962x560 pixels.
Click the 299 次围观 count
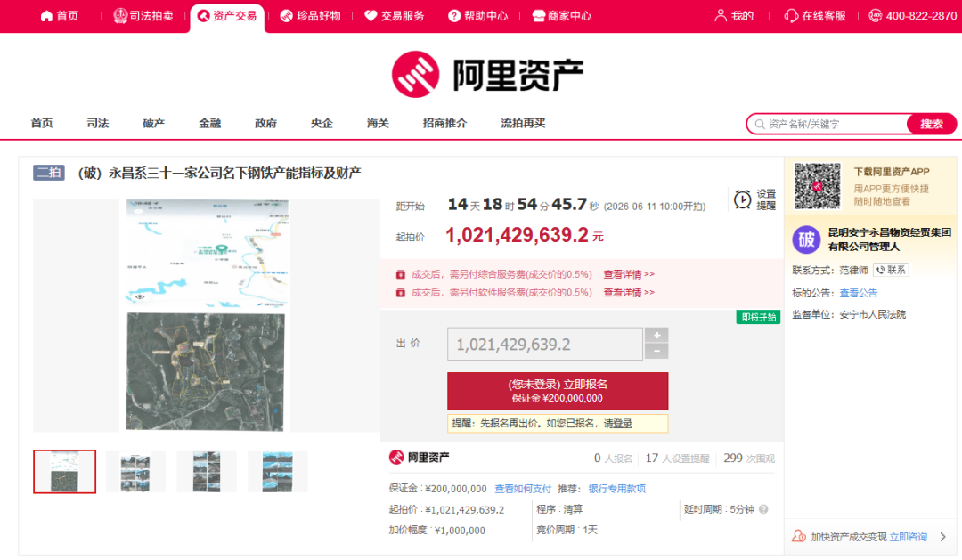749,459
